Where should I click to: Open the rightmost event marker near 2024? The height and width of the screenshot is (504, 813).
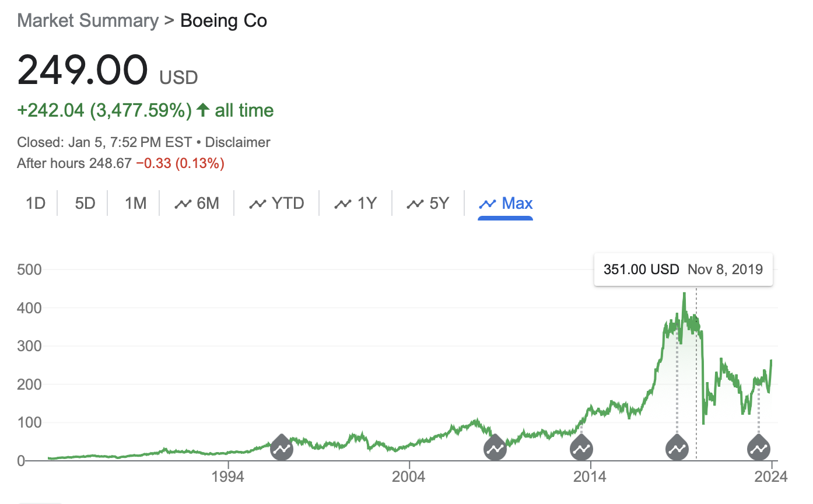(759, 449)
